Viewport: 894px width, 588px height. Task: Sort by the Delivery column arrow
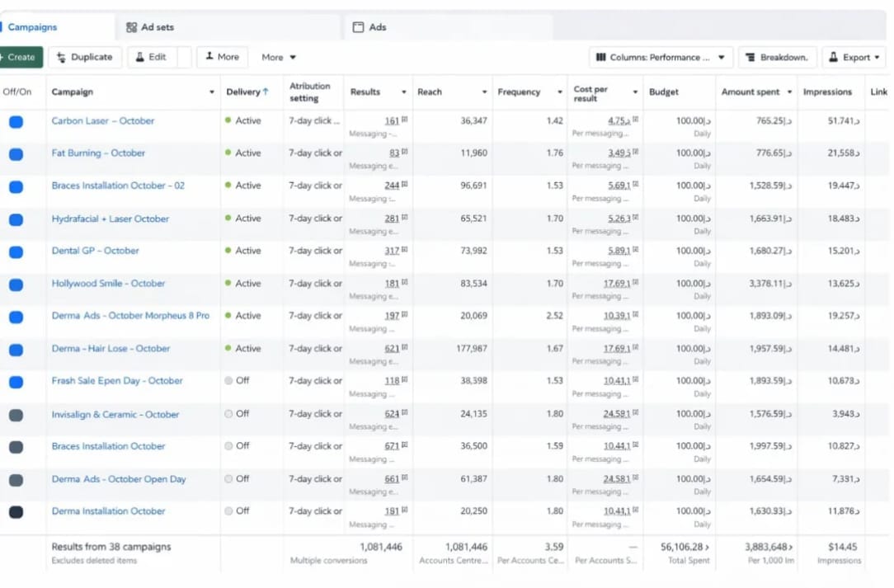click(266, 92)
